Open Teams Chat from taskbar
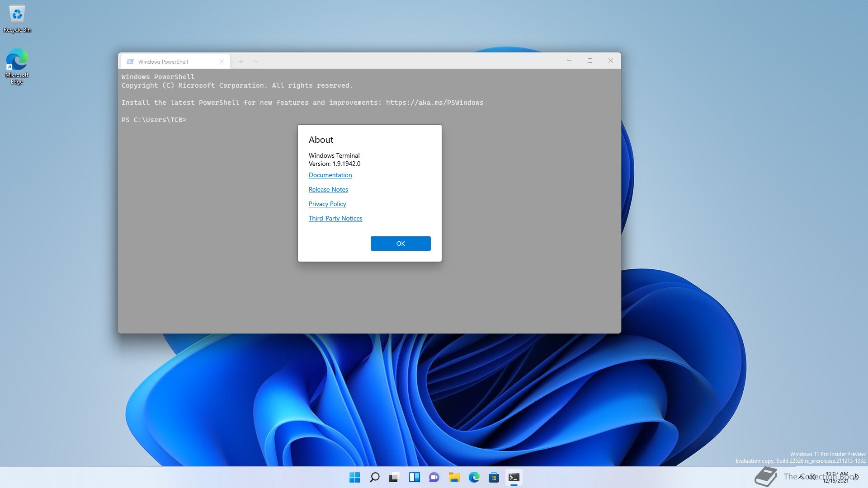Image resolution: width=868 pixels, height=488 pixels. pyautogui.click(x=434, y=477)
